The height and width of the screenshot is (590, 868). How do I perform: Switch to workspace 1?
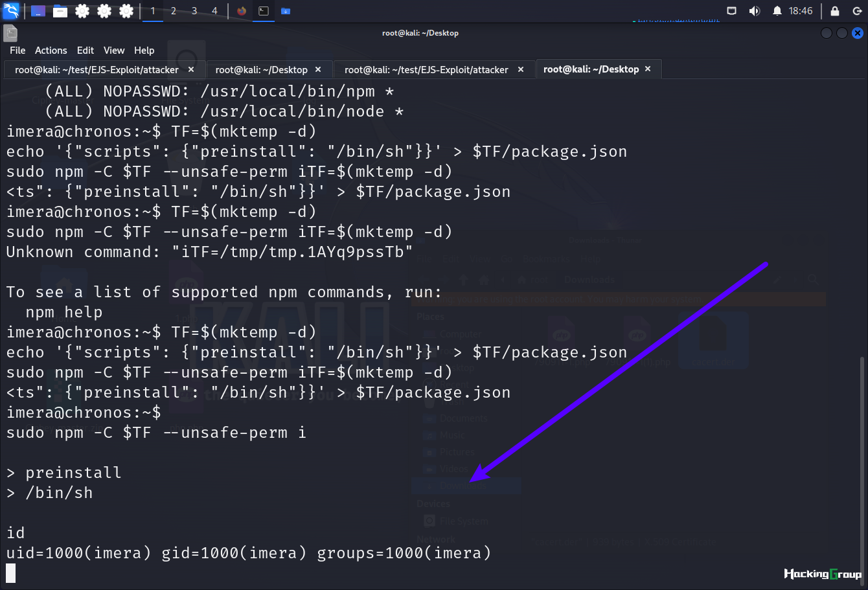[x=153, y=11]
